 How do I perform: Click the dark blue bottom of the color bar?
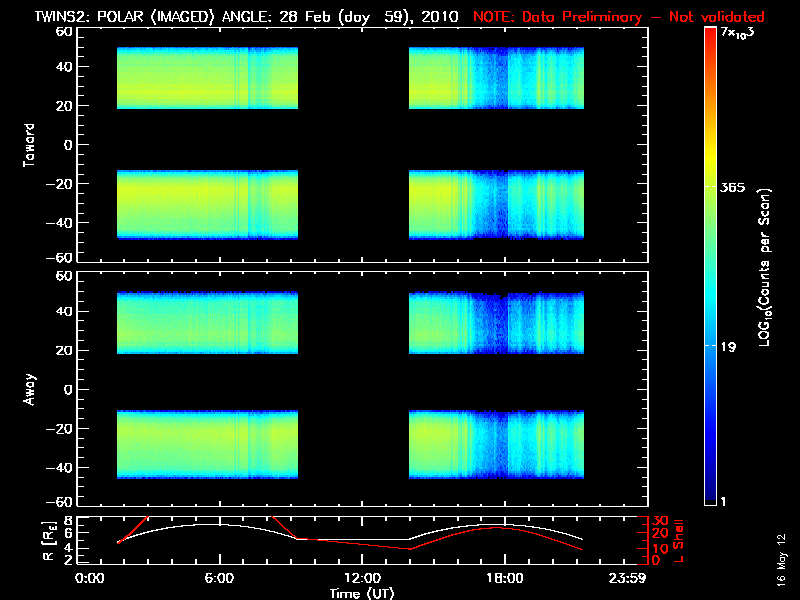tap(710, 495)
